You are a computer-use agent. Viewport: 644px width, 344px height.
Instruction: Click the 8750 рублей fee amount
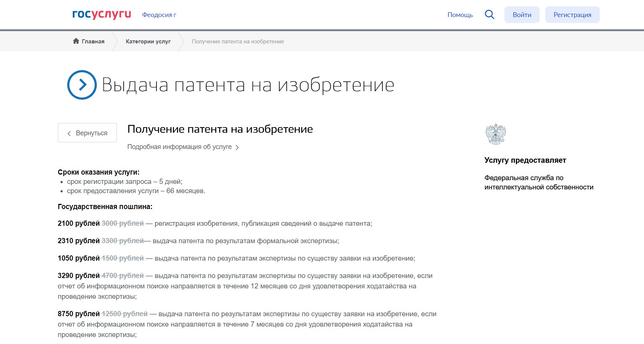click(79, 314)
